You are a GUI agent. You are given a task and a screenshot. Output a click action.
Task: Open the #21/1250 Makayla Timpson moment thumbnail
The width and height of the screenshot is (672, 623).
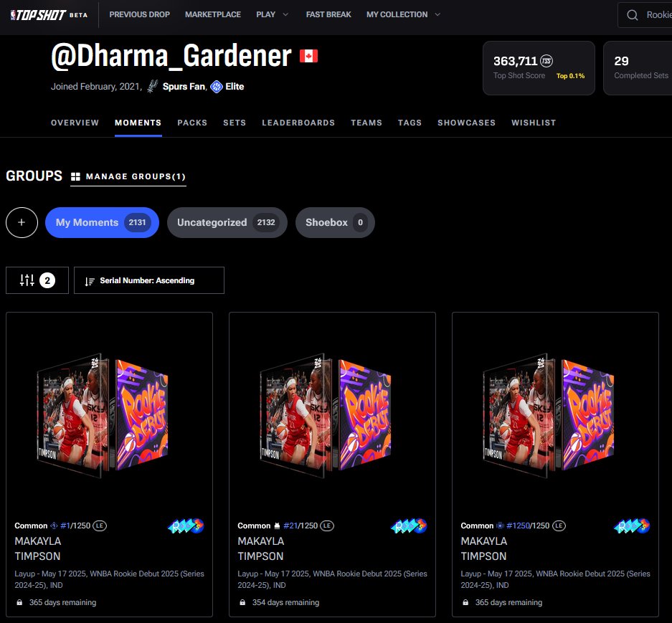pos(326,416)
